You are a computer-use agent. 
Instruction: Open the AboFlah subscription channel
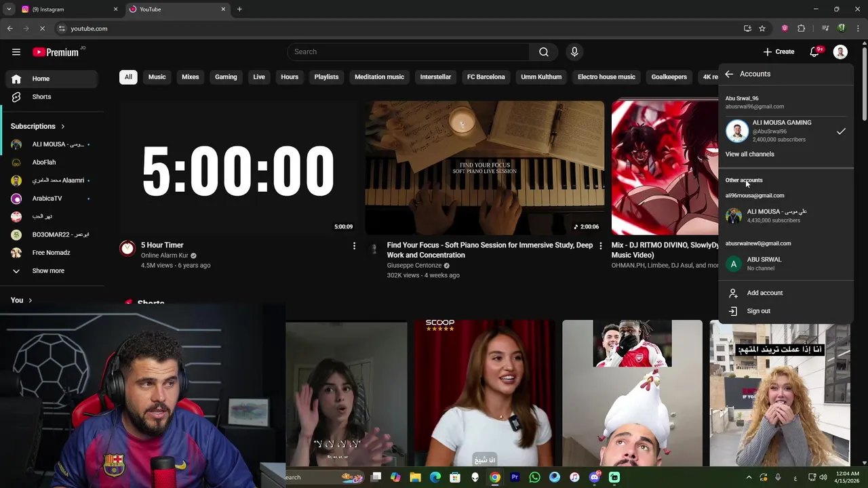(52, 162)
